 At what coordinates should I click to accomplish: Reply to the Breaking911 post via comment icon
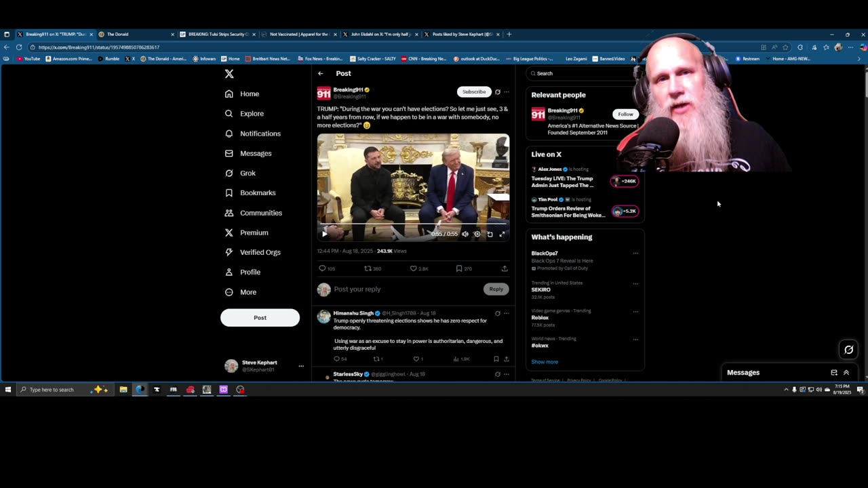click(322, 268)
